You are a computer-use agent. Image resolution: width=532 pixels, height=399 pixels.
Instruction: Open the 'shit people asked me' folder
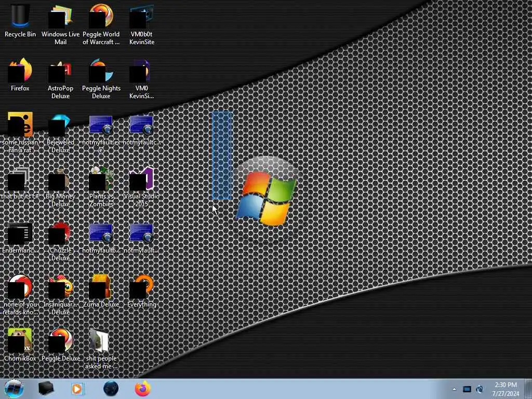[x=101, y=349]
